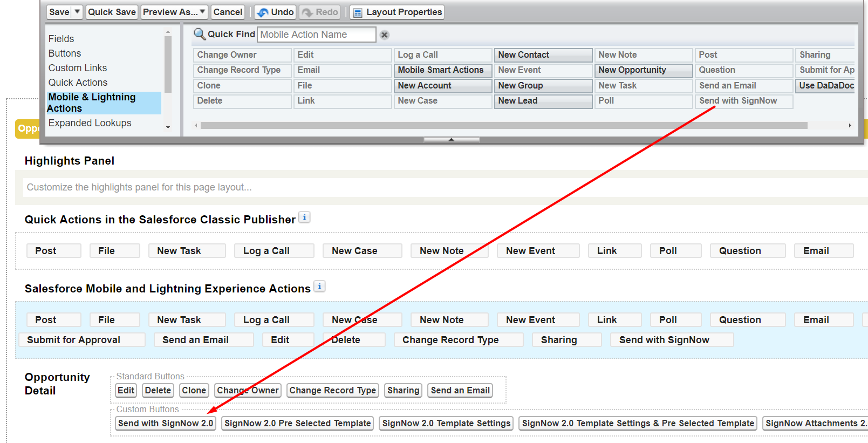Select Question in the Classic Publisher
Image resolution: width=868 pixels, height=443 pixels.
[x=748, y=251]
